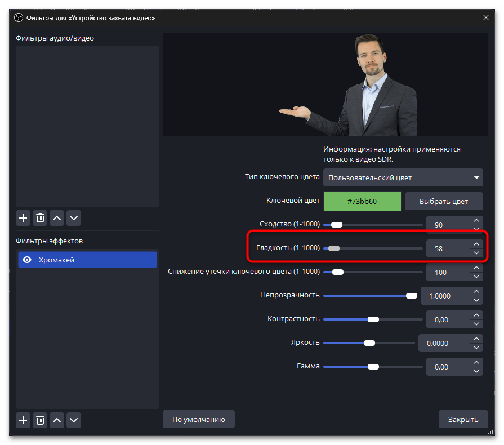
Task: Move effect filter up in list
Action: [x=57, y=420]
